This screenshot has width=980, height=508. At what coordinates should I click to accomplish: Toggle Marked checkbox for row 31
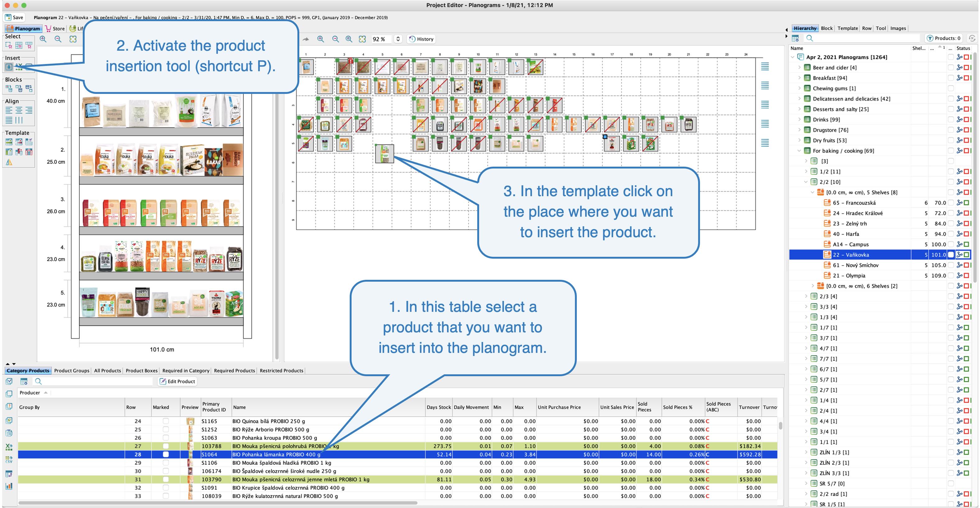[166, 479]
